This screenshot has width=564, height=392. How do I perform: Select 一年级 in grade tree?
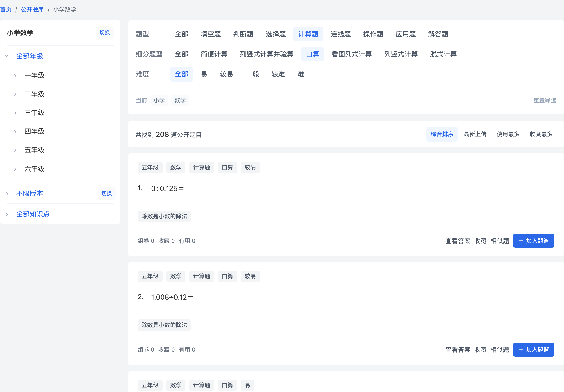34,75
